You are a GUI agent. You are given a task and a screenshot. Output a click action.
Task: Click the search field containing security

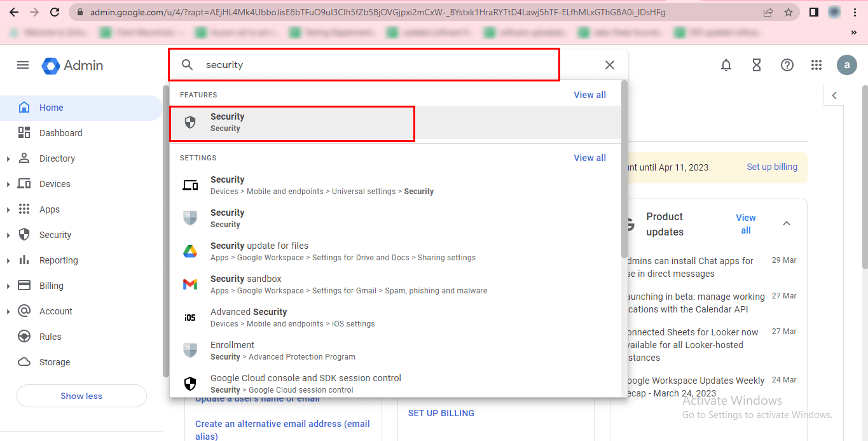(x=399, y=65)
